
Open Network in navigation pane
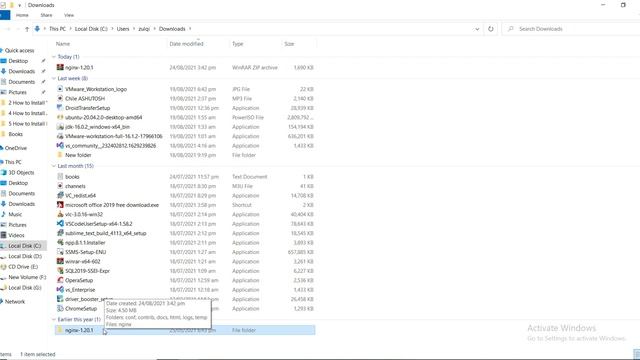click(15, 302)
